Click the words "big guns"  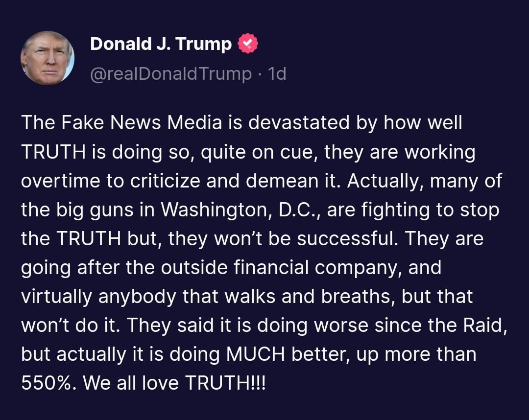(x=104, y=210)
